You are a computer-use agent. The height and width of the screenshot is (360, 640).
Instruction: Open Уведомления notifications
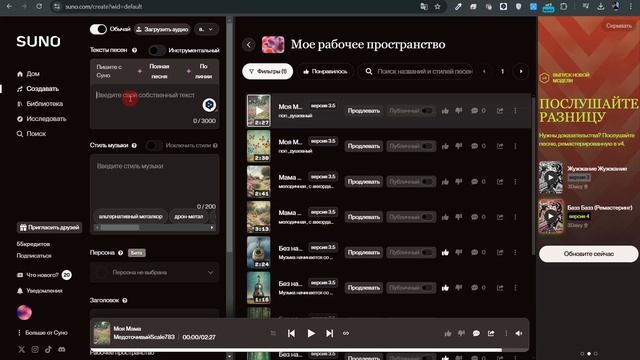[x=40, y=291]
